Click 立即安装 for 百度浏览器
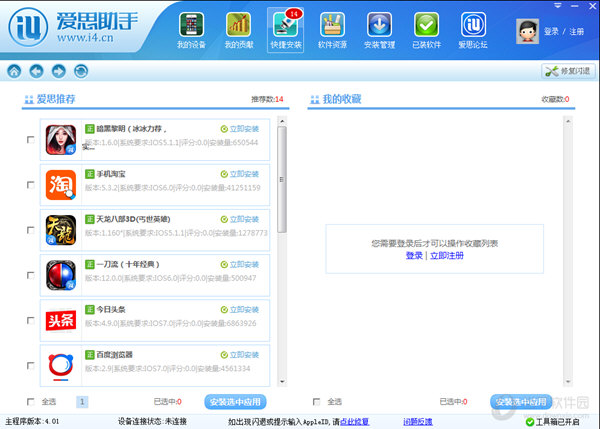 pos(240,355)
